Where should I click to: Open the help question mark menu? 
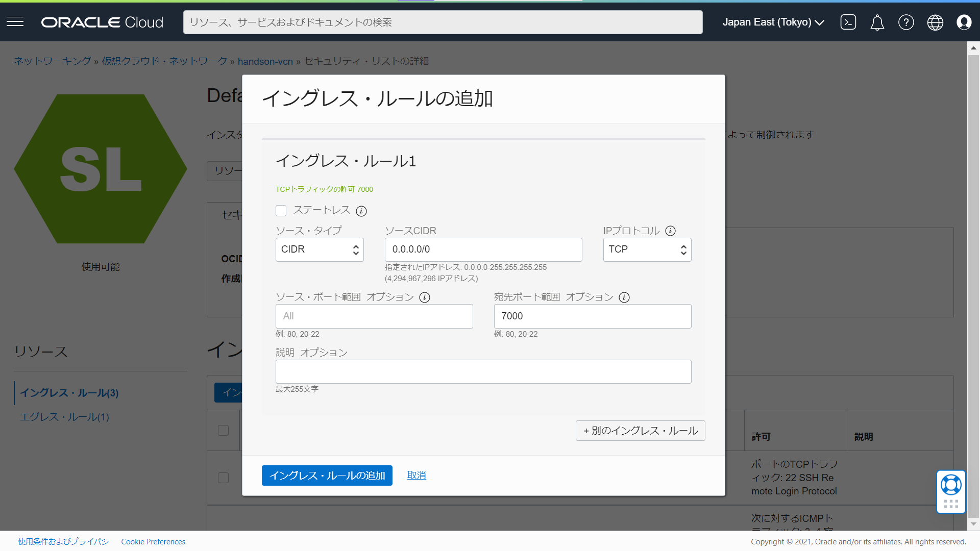(906, 22)
